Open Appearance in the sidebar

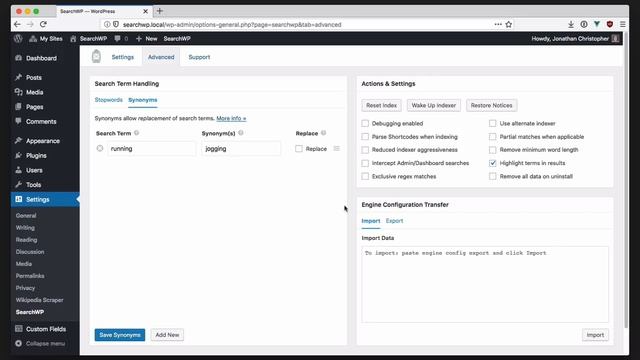click(42, 141)
